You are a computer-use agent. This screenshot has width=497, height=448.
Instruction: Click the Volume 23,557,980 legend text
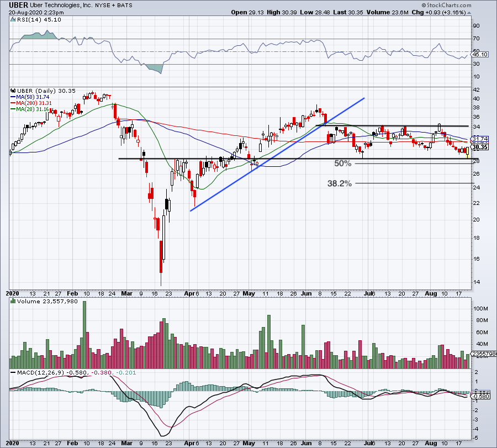[x=47, y=302]
